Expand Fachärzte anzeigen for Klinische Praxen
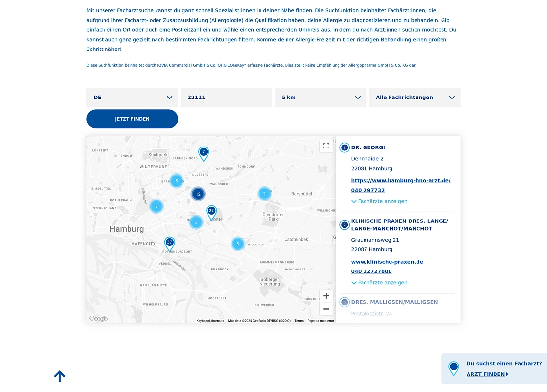Screen dimensions: 547x392 click(379, 283)
